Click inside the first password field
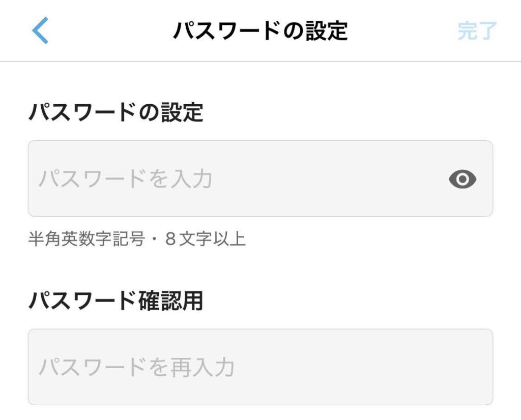Viewport: 521px width, 420px height. click(204, 179)
